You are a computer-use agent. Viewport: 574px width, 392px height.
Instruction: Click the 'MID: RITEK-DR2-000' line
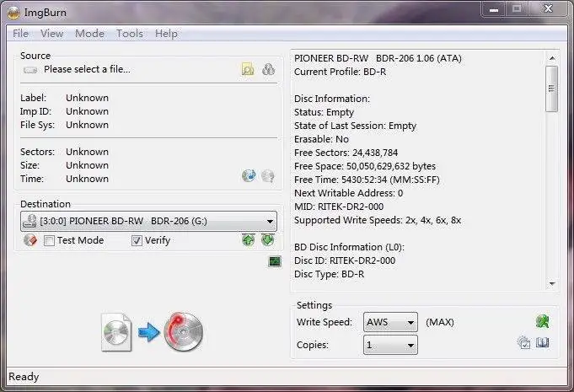coord(339,207)
